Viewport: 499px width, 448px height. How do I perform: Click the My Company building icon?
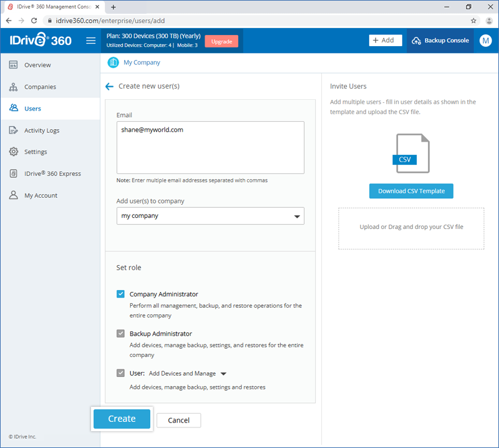click(113, 62)
